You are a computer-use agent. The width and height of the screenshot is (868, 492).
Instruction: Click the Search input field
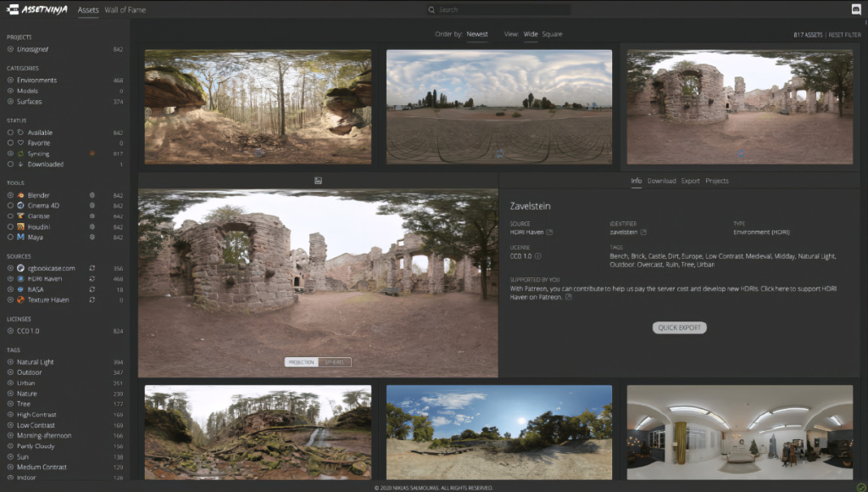[500, 10]
